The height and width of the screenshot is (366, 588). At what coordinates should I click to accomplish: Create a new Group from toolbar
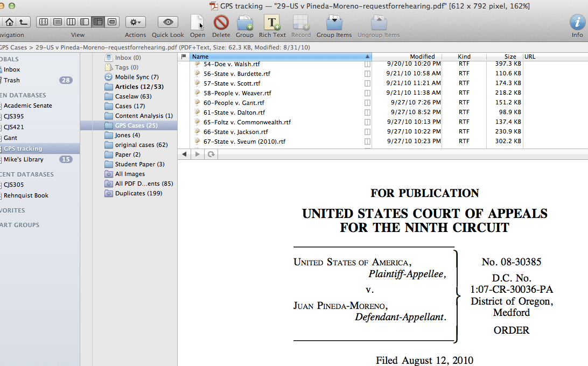244,23
